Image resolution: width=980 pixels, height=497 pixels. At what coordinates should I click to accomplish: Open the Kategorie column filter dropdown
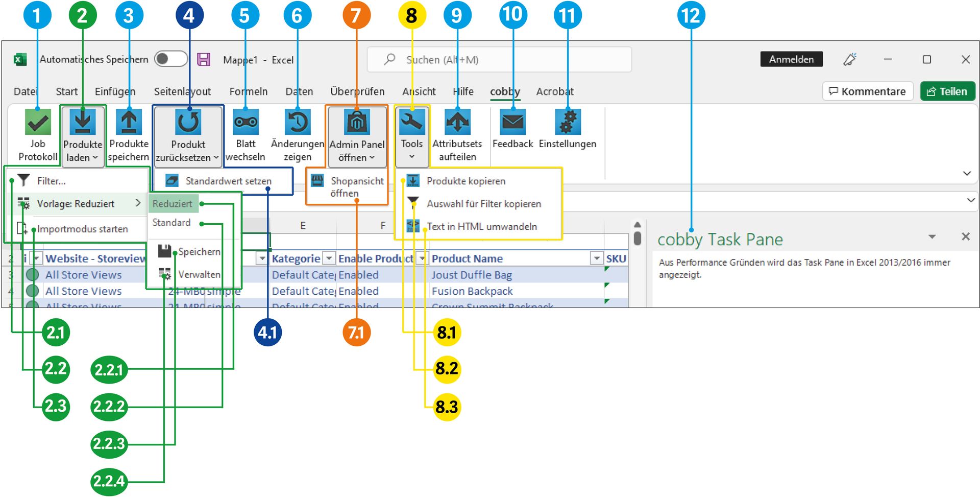click(329, 258)
